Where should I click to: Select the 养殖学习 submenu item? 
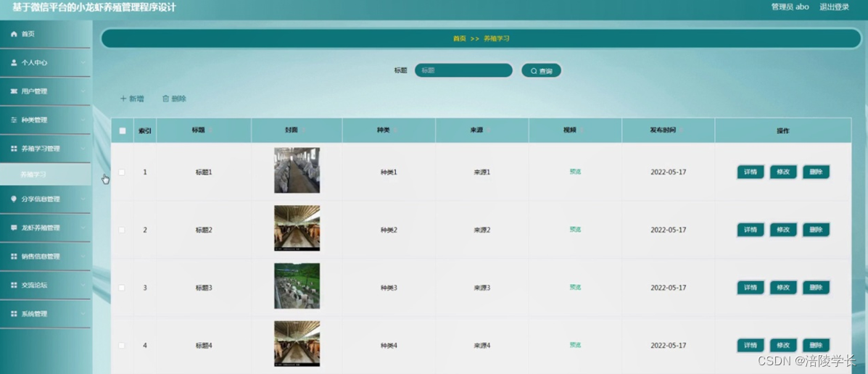[46, 174]
